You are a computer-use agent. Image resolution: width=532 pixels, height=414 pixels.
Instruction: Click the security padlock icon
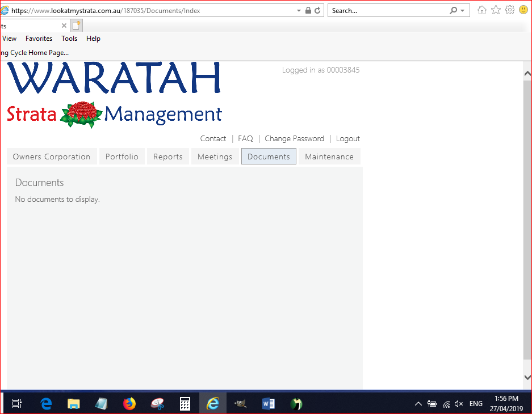(308, 10)
